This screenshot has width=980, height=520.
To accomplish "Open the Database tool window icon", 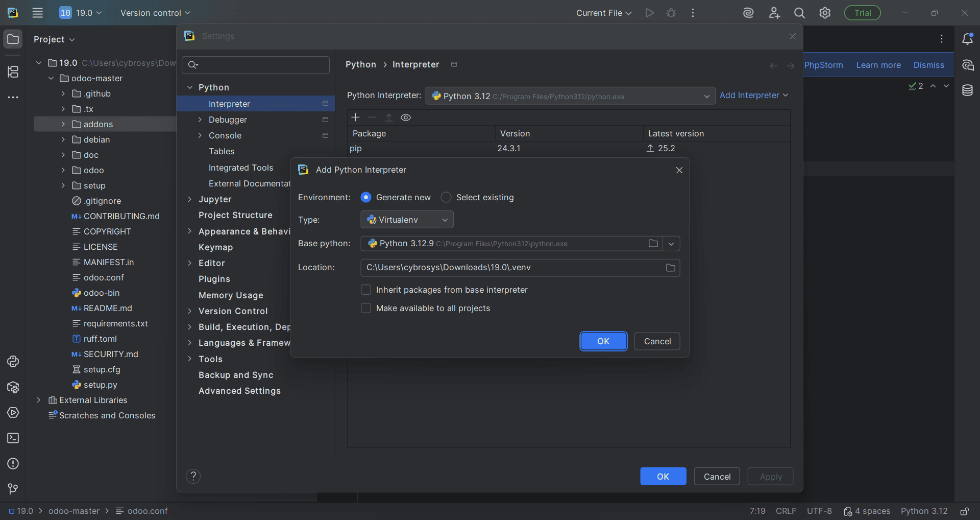I will pos(967,90).
